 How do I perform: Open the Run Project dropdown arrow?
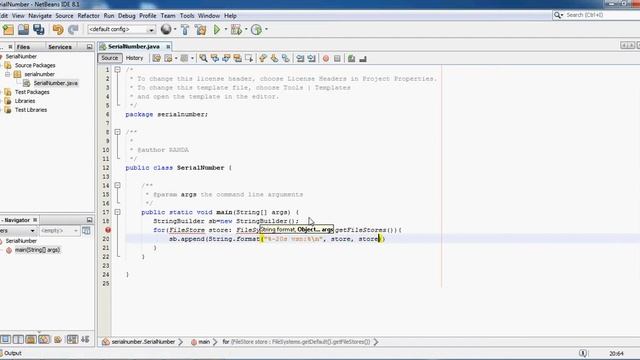coord(226,29)
